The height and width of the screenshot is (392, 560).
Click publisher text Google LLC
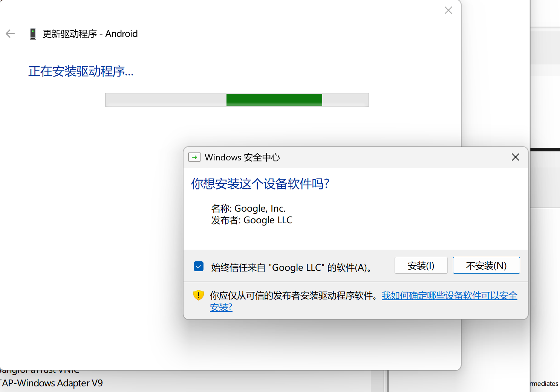coord(268,220)
